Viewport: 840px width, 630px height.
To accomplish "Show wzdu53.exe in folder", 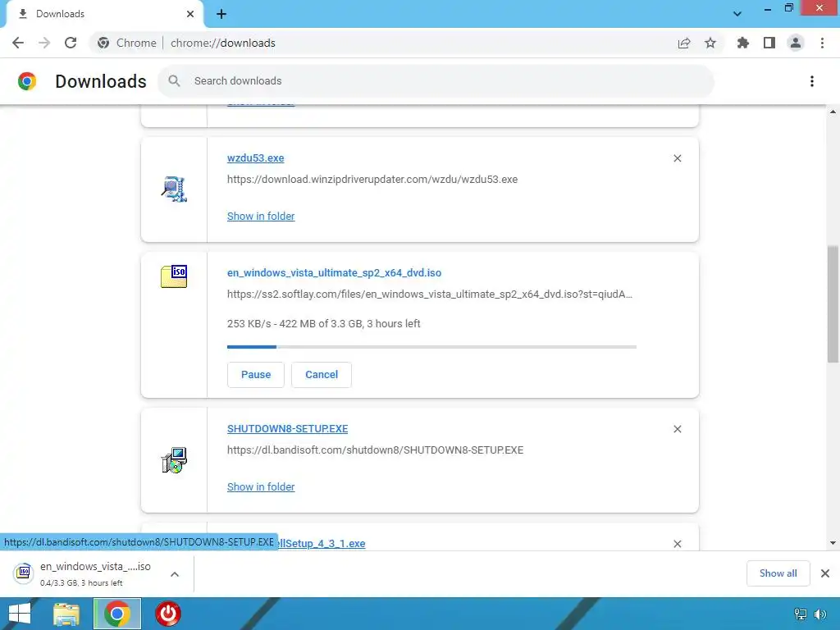I will 261,216.
